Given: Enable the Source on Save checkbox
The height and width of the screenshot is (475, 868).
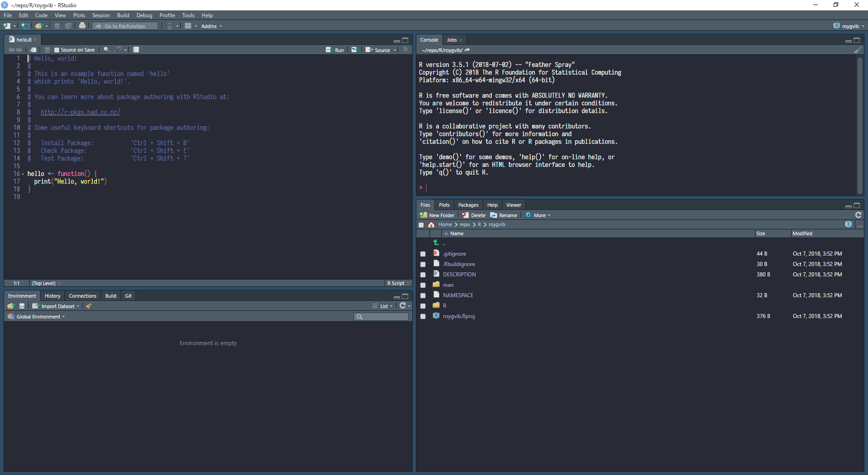Looking at the screenshot, I should [x=57, y=50].
